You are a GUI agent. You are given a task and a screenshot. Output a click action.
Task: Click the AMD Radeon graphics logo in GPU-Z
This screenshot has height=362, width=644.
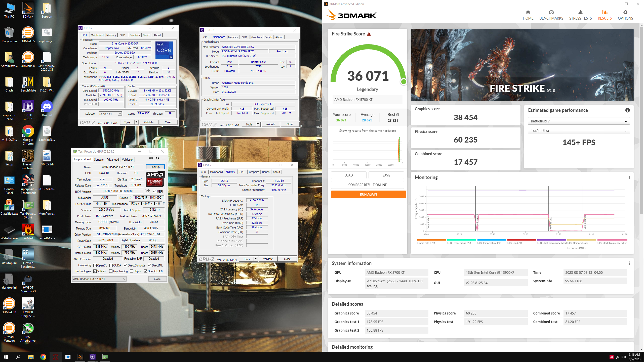tap(155, 179)
